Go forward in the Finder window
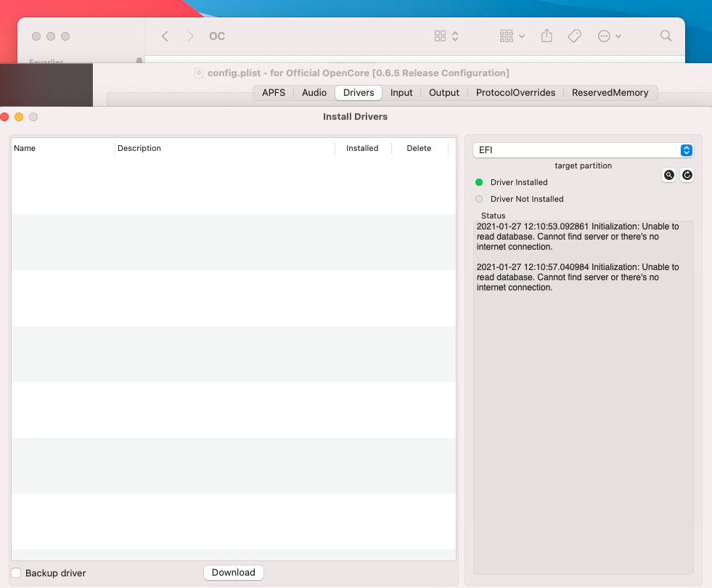The height and width of the screenshot is (588, 712). (x=190, y=36)
